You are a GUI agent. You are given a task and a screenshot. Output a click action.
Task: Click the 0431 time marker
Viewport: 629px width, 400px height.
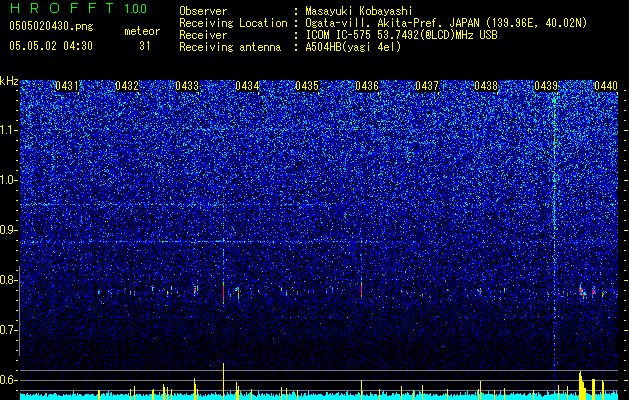pyautogui.click(x=67, y=86)
